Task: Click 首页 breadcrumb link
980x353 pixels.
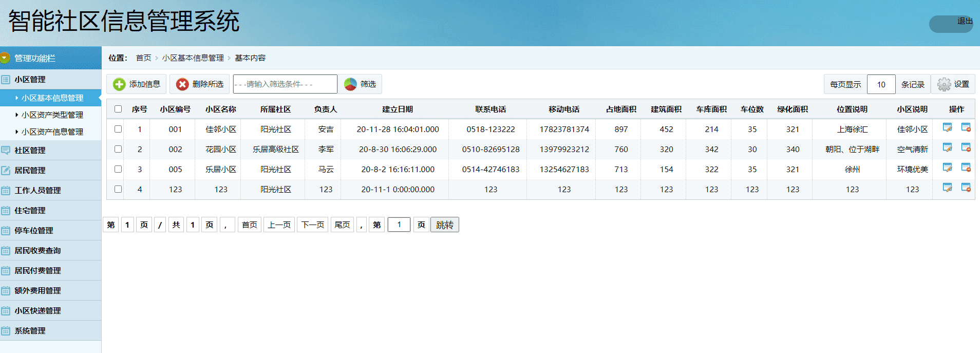Action: click(x=143, y=58)
